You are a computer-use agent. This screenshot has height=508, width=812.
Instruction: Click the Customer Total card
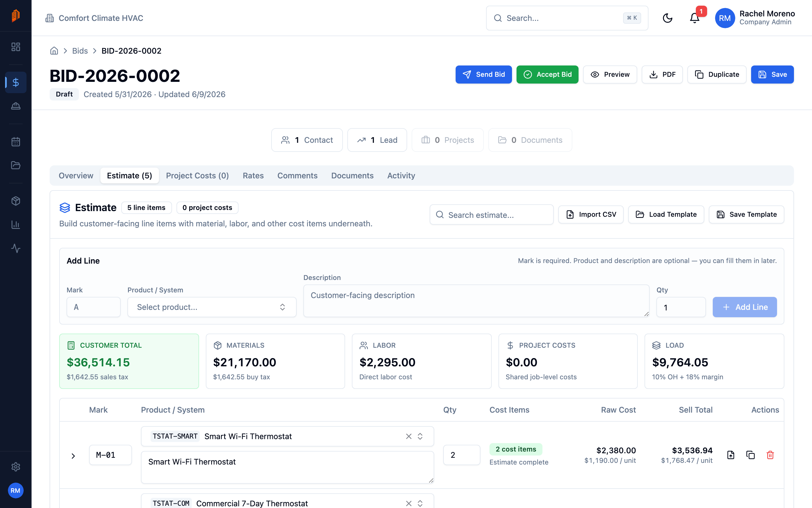coord(129,361)
